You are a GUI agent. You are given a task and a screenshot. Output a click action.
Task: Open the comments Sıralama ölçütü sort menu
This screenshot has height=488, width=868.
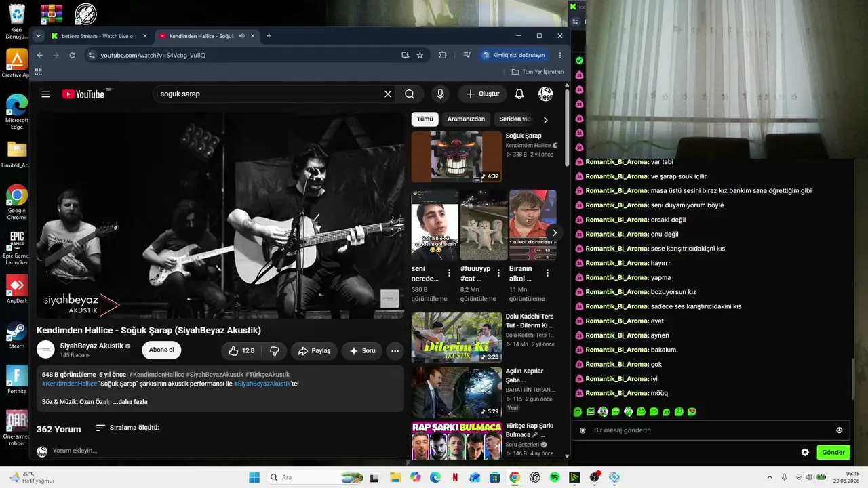click(127, 428)
